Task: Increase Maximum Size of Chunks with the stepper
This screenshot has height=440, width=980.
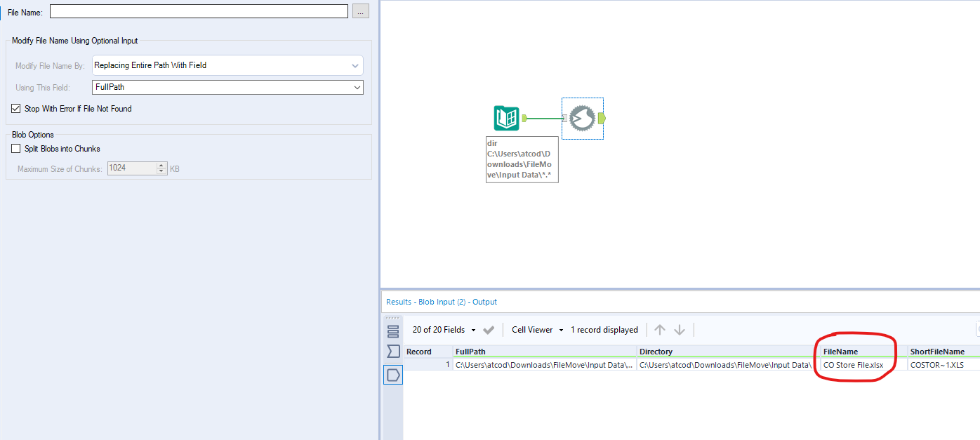Action: [x=161, y=166]
